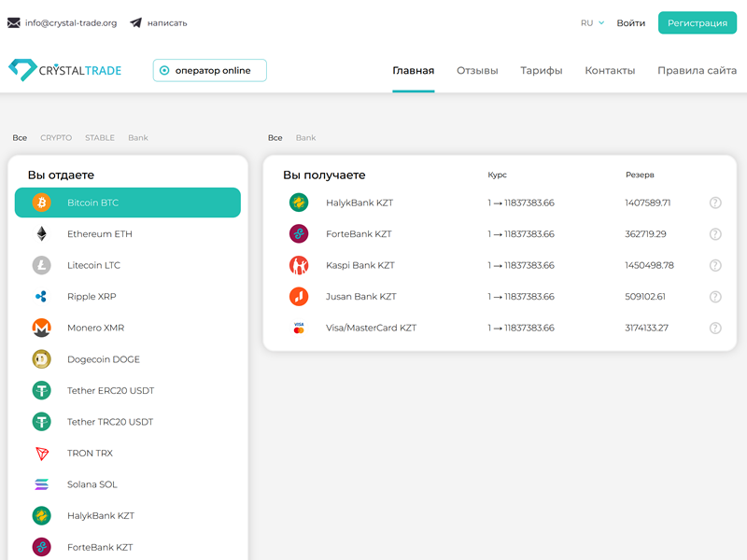Click the Ripple XRP icon

41,297
